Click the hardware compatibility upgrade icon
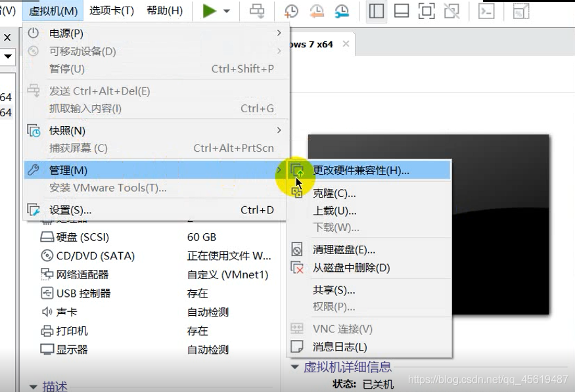The height and width of the screenshot is (392, 575). pos(298,170)
